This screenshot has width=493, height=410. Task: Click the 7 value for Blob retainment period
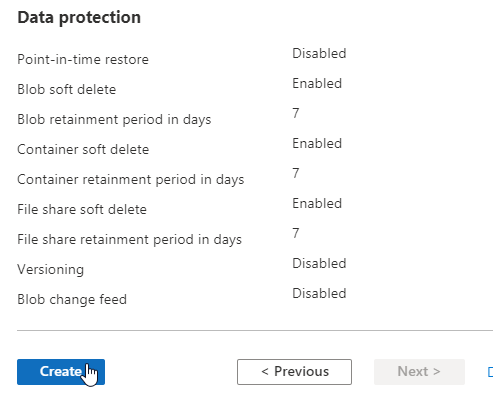click(296, 113)
